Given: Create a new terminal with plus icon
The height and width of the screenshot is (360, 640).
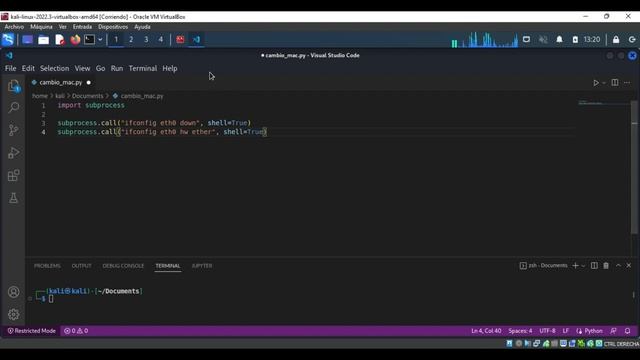Looking at the screenshot, I should [576, 266].
